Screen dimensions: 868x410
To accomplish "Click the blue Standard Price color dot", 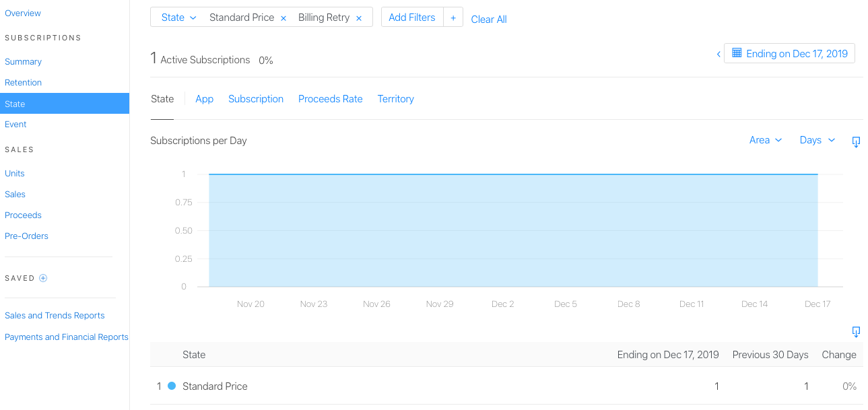I will coord(172,386).
